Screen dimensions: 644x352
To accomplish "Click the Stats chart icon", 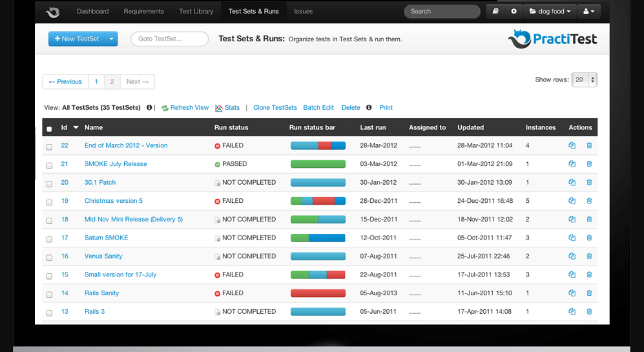I will pos(219,109).
